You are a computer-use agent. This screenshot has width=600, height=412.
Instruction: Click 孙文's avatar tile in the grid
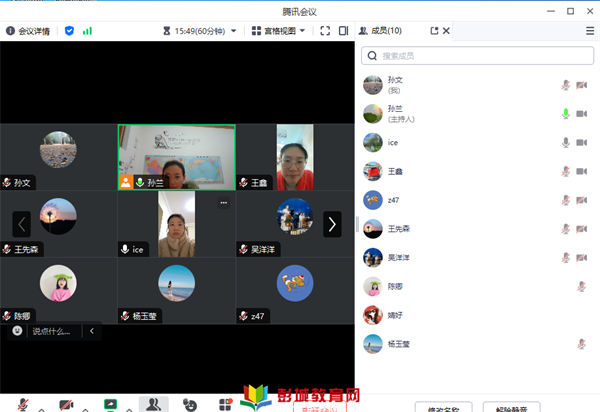(x=58, y=157)
